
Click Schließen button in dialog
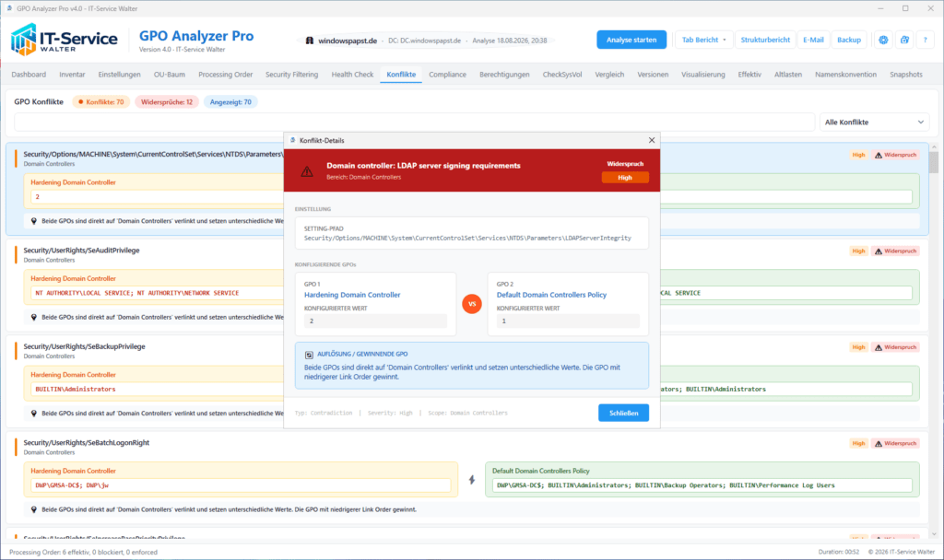click(x=624, y=414)
